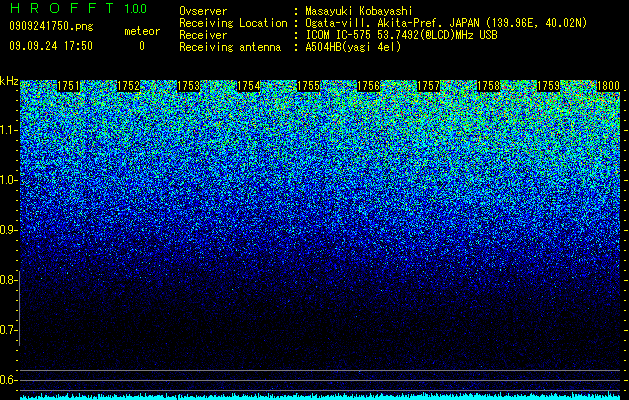Select the 1755 time label
Viewport: 629px width, 400px height.
(x=308, y=86)
